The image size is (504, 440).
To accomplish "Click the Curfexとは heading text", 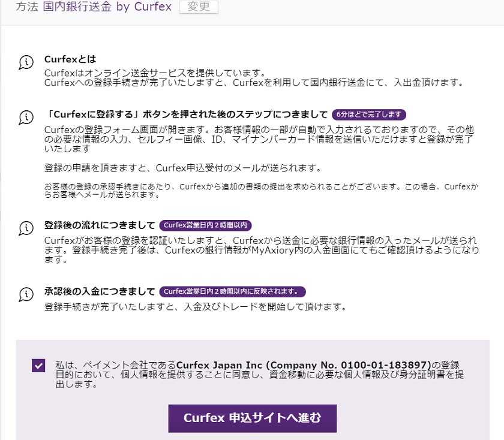I will click(70, 59).
